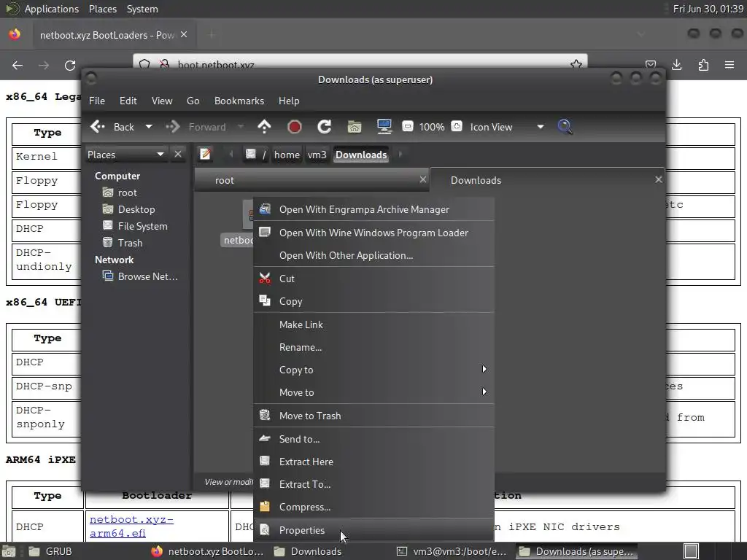Click the 100% zoom level
The height and width of the screenshot is (560, 747).
(x=432, y=127)
